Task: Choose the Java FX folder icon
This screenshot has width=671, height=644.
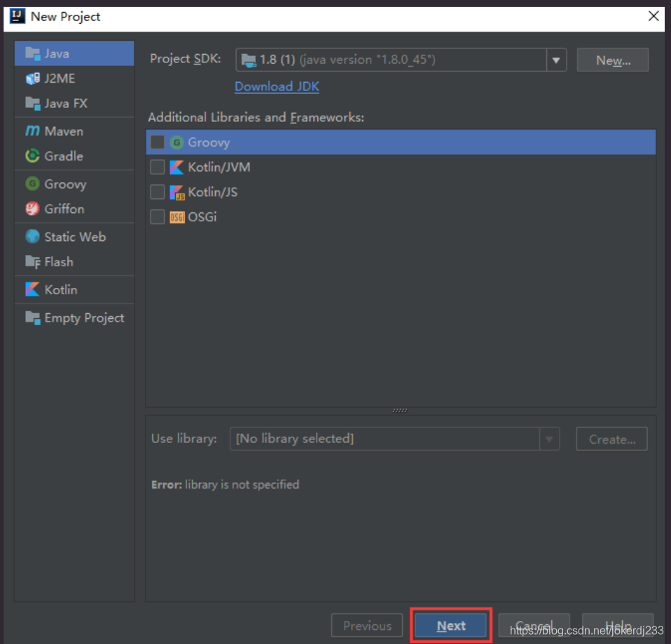Action: click(x=32, y=104)
